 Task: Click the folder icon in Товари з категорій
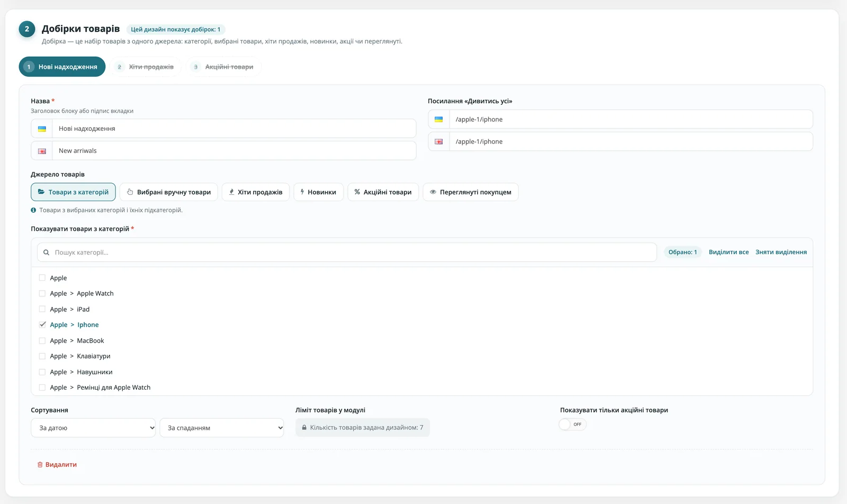pos(41,192)
